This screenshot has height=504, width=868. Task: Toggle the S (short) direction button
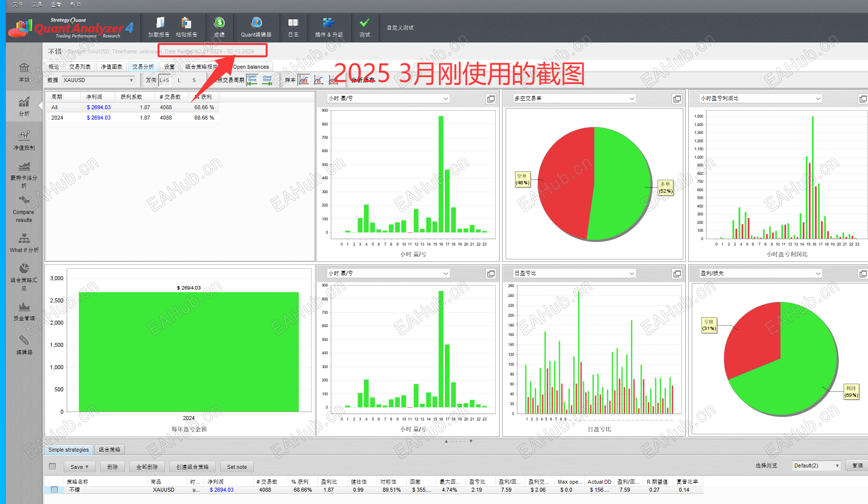pos(194,80)
